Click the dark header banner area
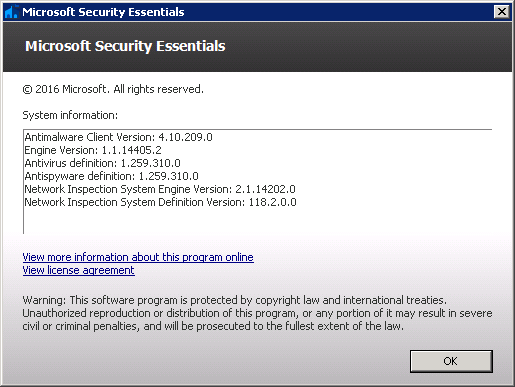 (367, 47)
